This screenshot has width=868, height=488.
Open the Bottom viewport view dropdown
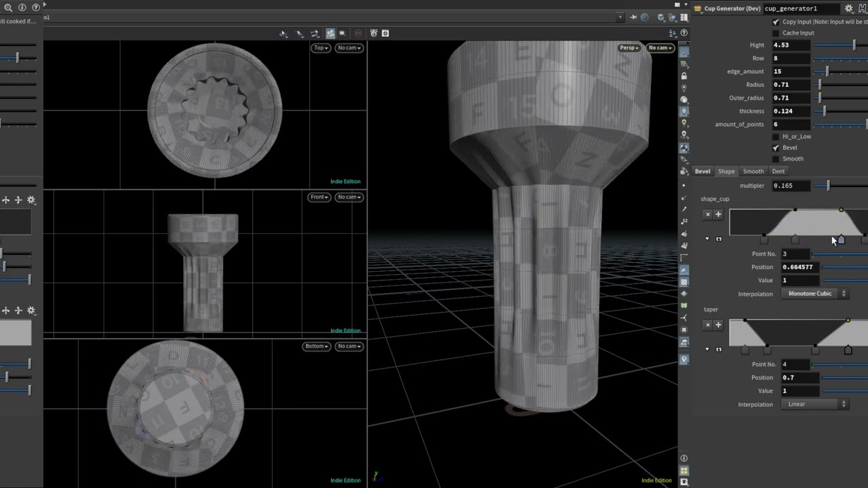pos(316,346)
